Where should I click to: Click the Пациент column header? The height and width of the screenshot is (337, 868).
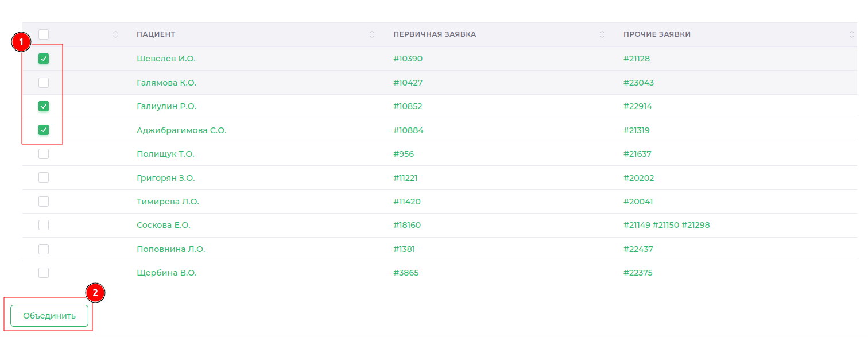156,34
